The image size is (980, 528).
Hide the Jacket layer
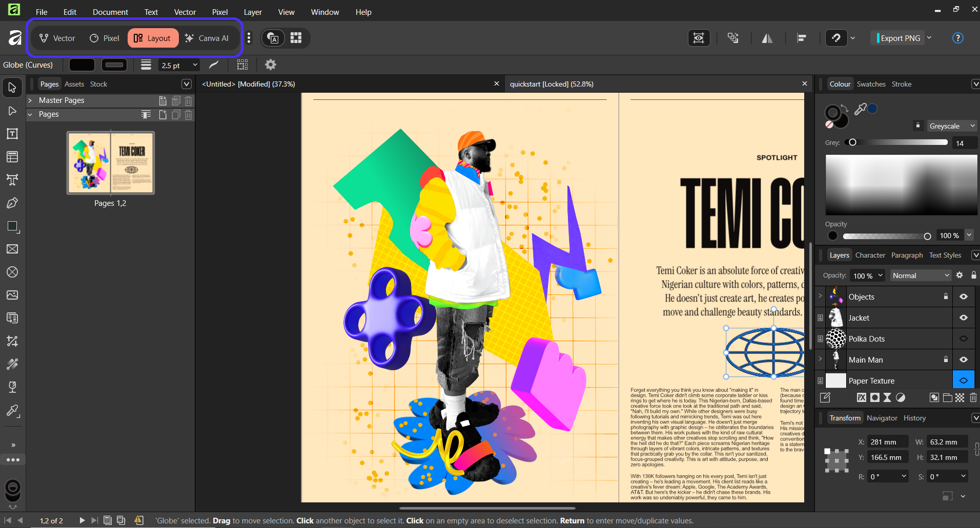point(963,318)
